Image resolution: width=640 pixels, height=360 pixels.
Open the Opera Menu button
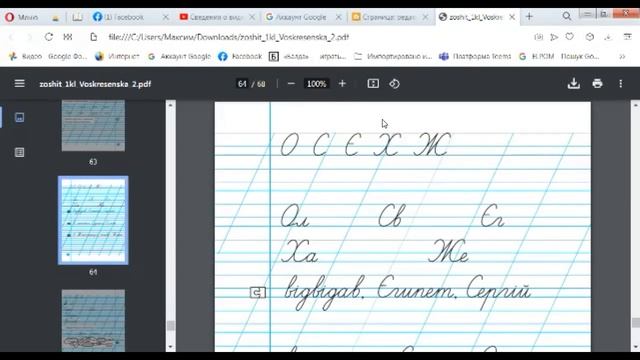(x=21, y=17)
